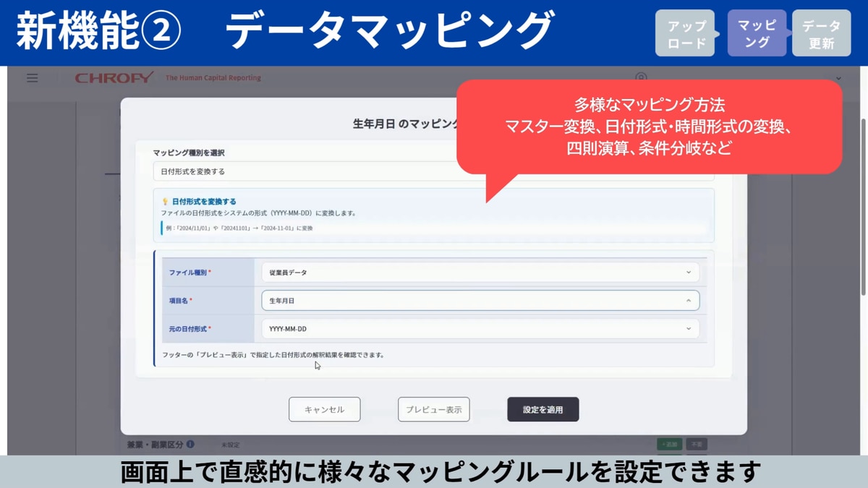868x488 pixels.
Task: Open the ファイル種別 dropdown showing 従業員データ
Action: pyautogui.click(x=480, y=273)
